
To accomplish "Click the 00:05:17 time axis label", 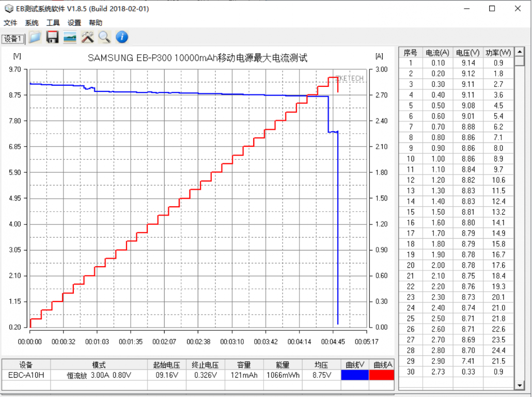I will pyautogui.click(x=366, y=342).
